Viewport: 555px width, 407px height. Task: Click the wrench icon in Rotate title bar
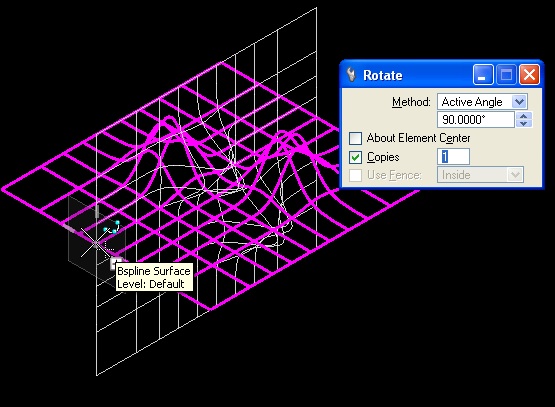(x=351, y=75)
